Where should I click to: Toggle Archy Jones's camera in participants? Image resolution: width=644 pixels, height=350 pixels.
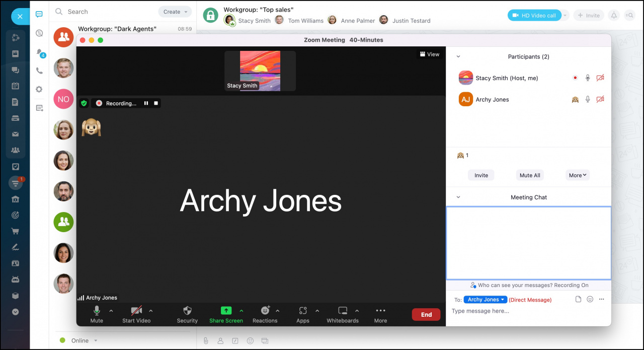(600, 100)
